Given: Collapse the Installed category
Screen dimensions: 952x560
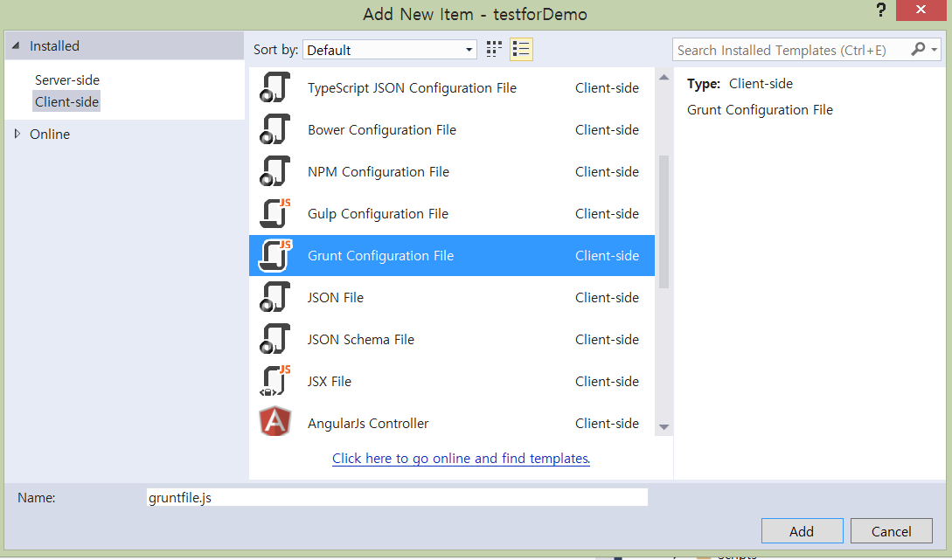Looking at the screenshot, I should pos(17,45).
